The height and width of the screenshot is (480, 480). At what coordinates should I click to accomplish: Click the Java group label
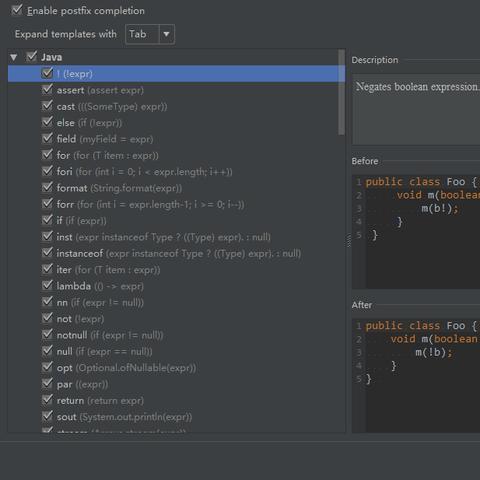(x=52, y=57)
